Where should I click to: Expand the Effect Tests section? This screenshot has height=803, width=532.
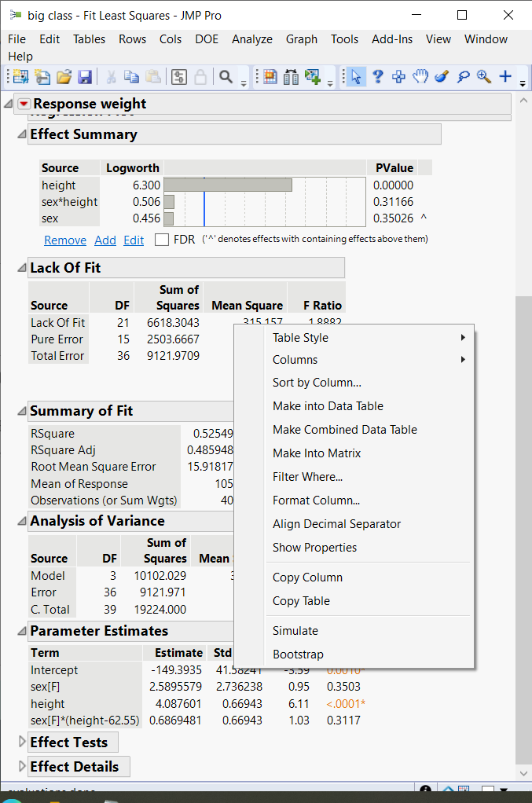click(22, 742)
